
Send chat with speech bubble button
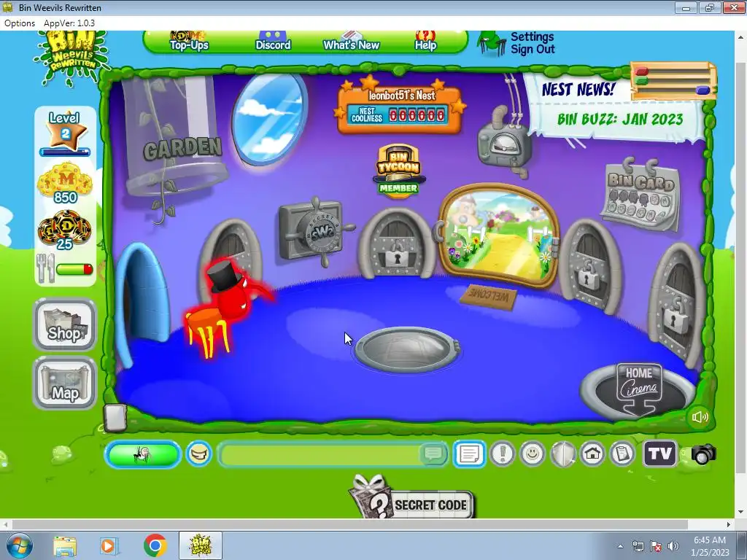433,454
